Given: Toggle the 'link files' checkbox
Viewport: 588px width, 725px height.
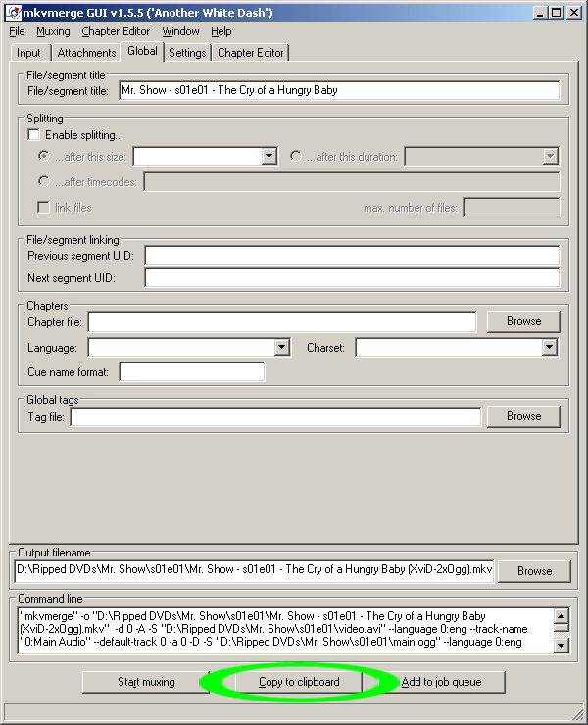Looking at the screenshot, I should (43, 207).
